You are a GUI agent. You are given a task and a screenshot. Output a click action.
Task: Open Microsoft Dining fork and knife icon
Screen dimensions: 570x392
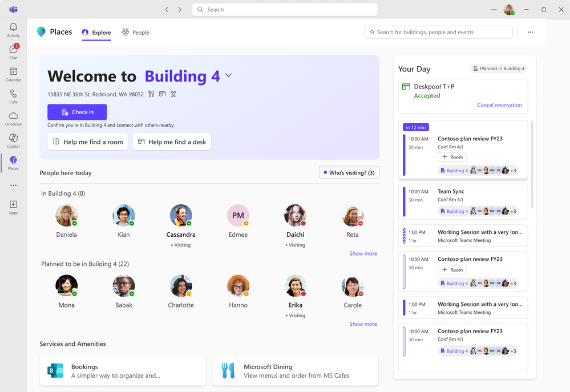[x=228, y=370]
